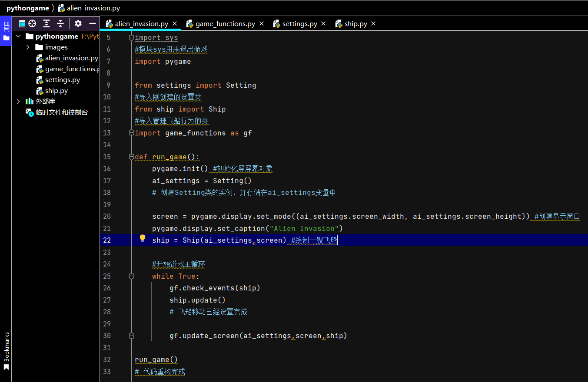Fold the while True loop at line 25
588x382 pixels.
click(131, 276)
